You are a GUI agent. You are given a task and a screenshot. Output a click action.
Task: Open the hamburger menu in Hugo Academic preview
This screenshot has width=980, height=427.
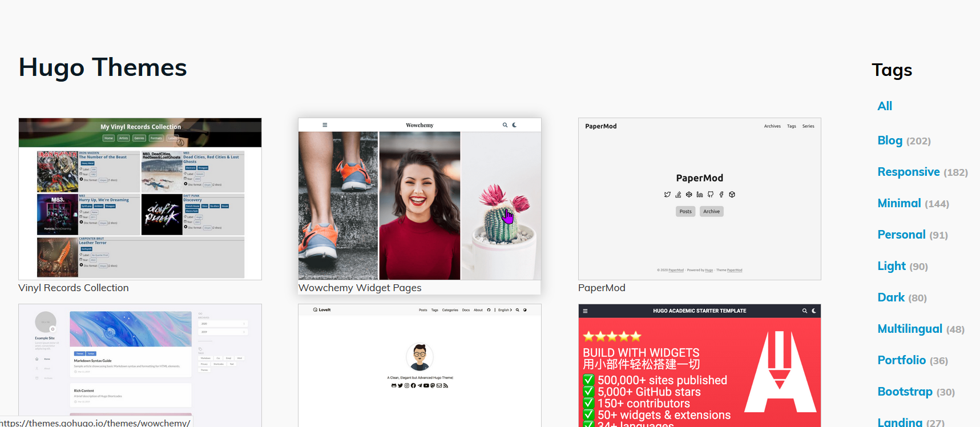coord(585,311)
